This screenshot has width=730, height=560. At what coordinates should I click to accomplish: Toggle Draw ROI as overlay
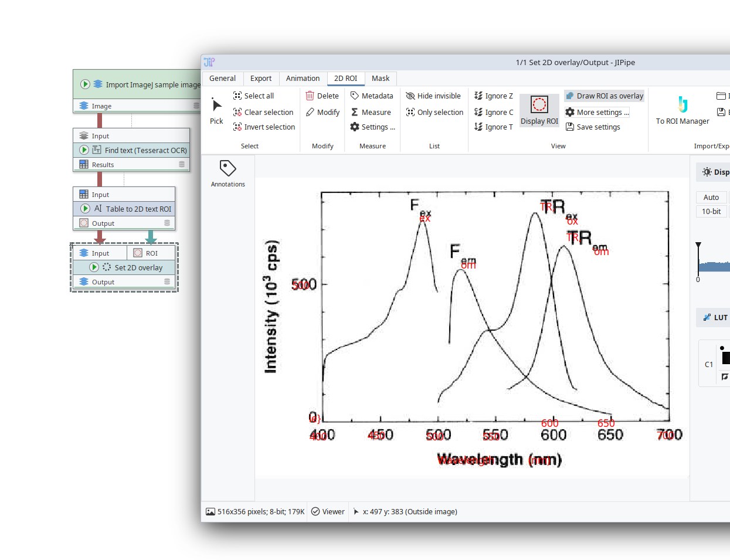click(604, 96)
